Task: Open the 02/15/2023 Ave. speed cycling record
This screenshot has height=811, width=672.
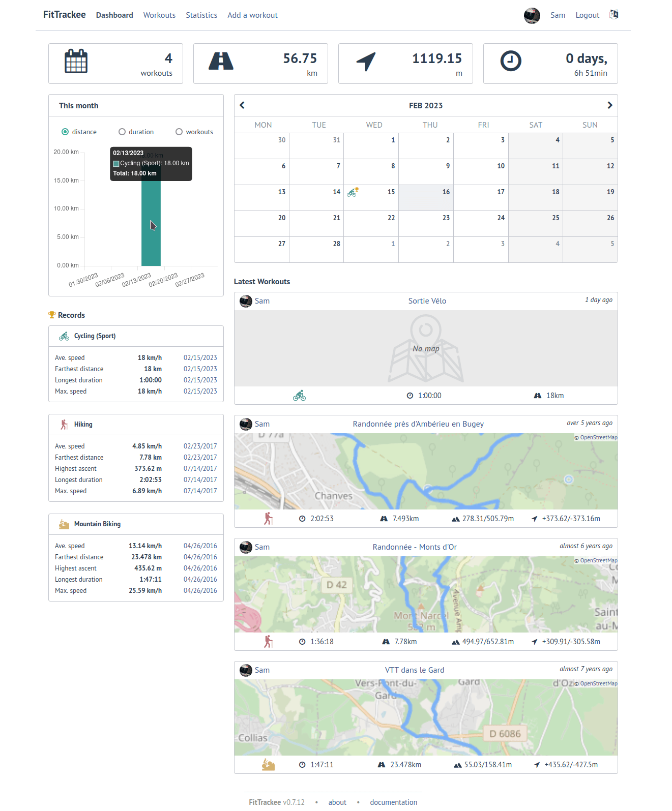Action: (200, 358)
